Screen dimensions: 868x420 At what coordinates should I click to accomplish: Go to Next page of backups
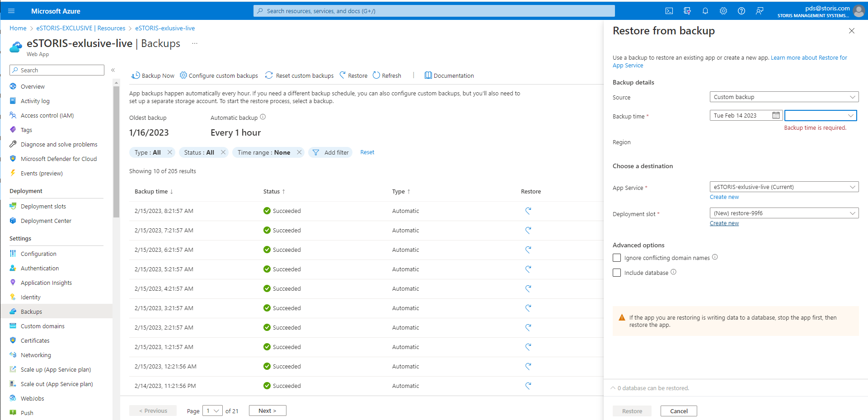click(x=267, y=411)
